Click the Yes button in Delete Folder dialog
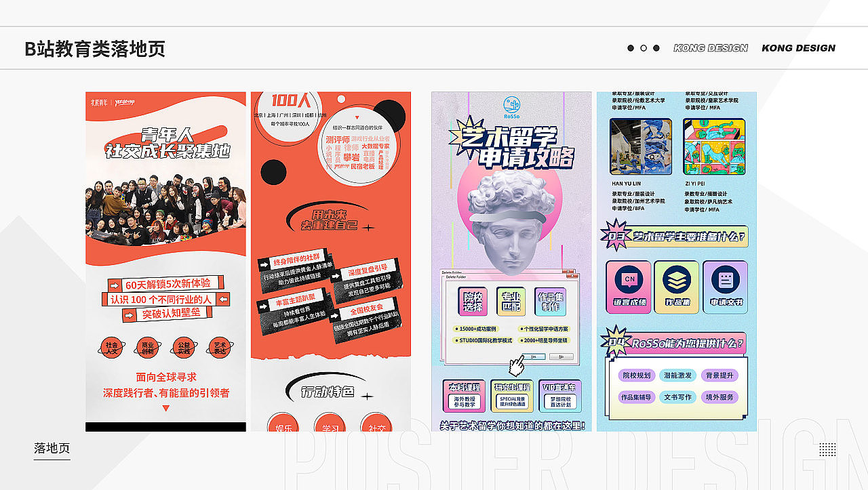This screenshot has height=490, width=868. coord(534,356)
